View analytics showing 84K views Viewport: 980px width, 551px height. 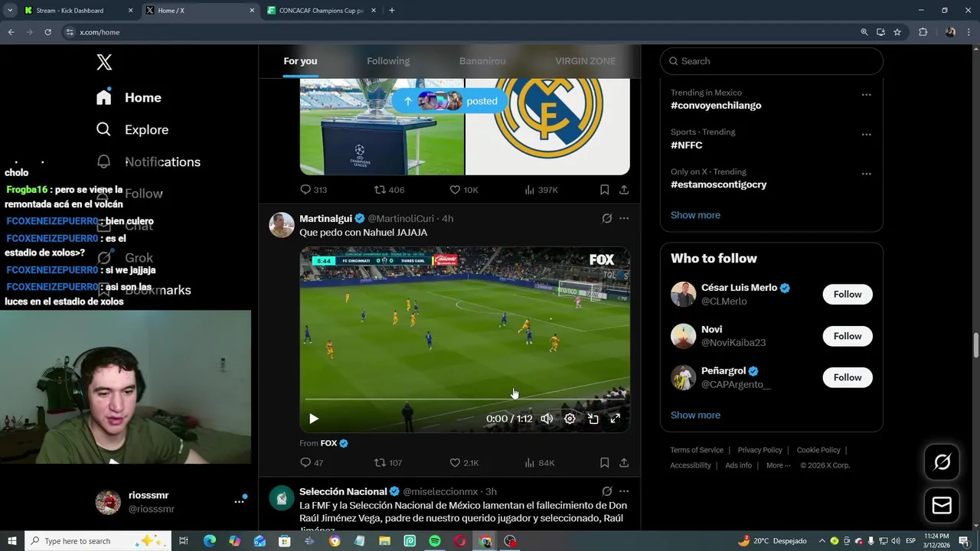(539, 463)
